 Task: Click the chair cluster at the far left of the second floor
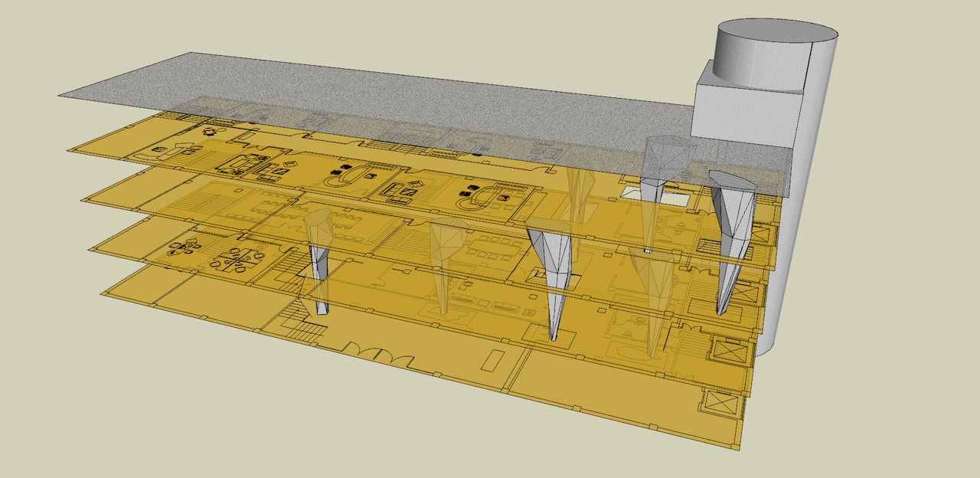click(x=185, y=247)
